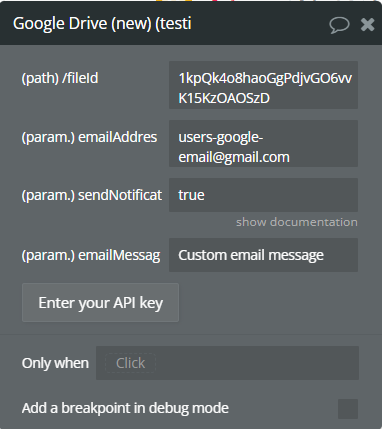The height and width of the screenshot is (429, 382).
Task: Select the Google Drive (new) title text
Action: click(x=102, y=24)
